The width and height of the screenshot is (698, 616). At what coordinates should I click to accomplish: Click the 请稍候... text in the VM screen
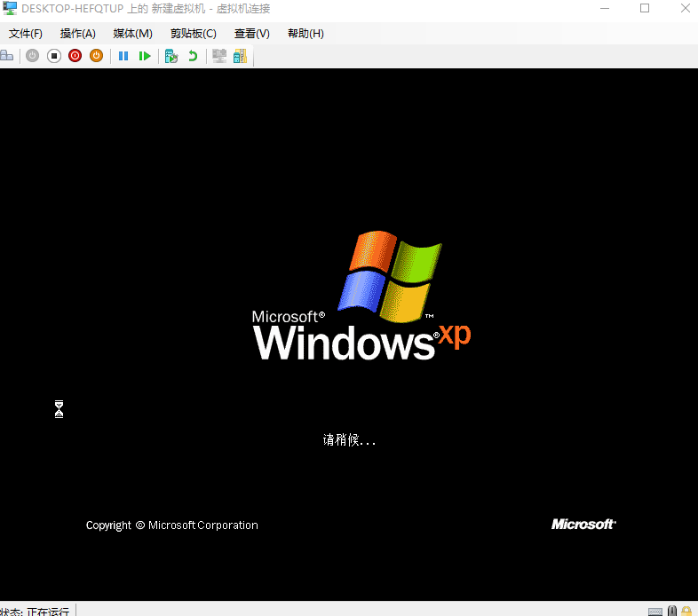tap(350, 439)
